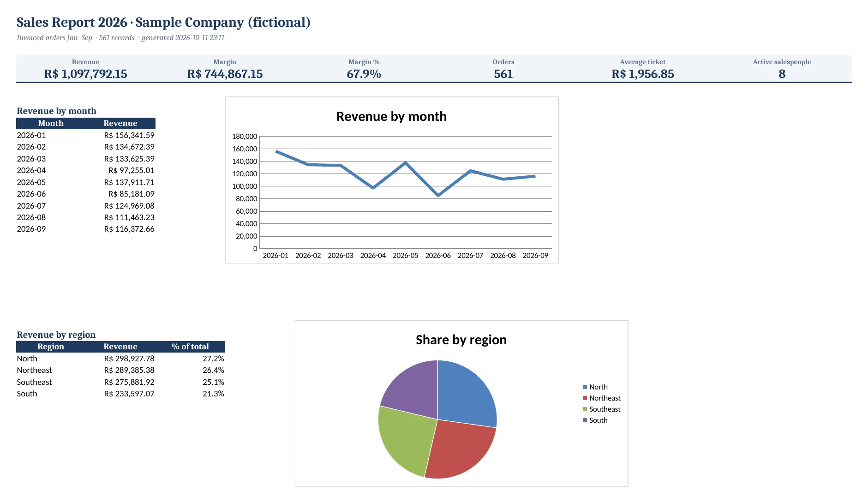
Task: Click the Sales Report 2026 title
Action: [163, 22]
